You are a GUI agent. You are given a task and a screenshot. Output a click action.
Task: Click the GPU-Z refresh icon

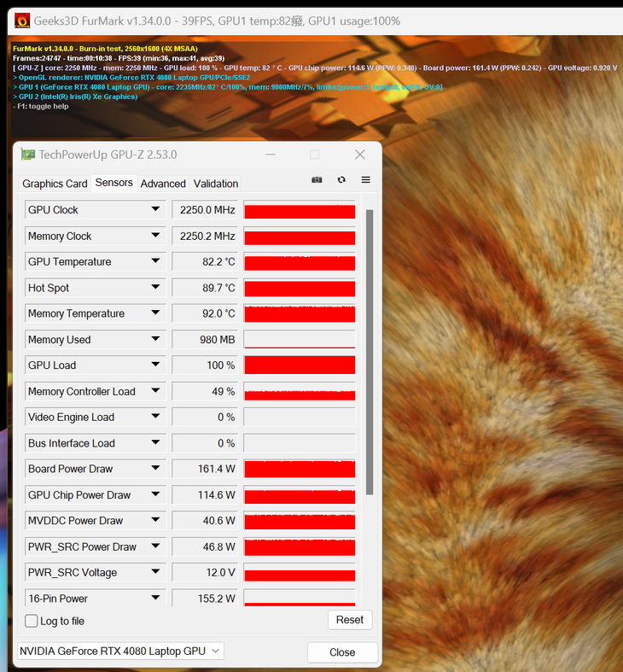[341, 179]
